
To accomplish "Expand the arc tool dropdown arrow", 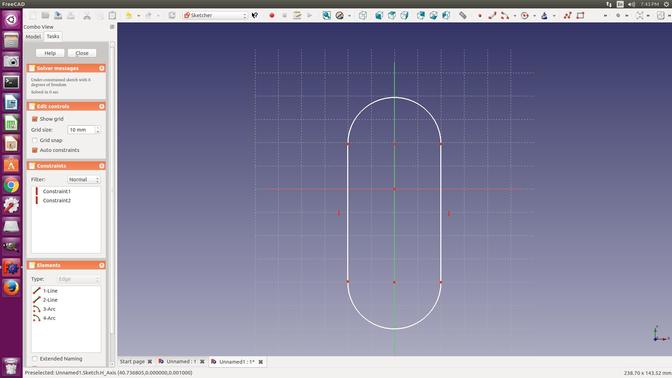I will tap(514, 16).
